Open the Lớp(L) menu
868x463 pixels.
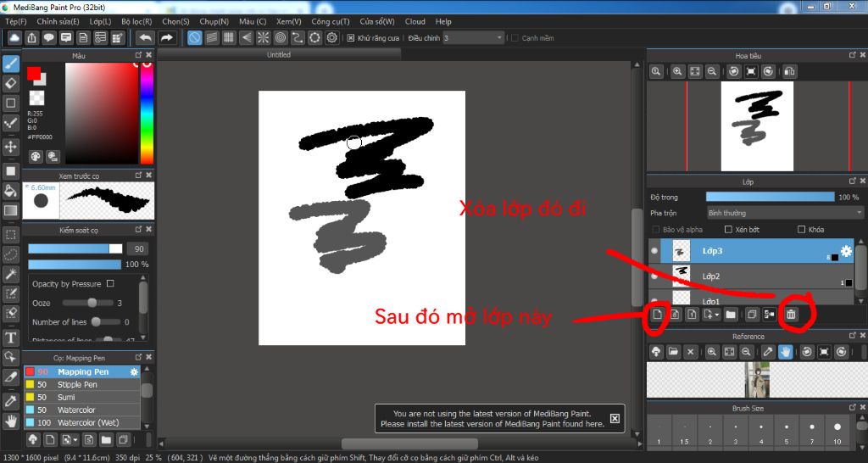tap(100, 21)
